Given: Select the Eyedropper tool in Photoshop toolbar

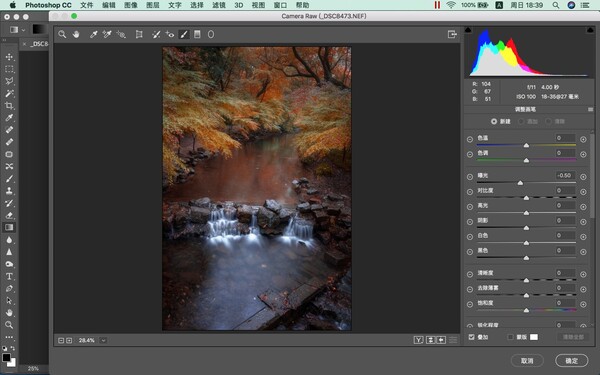Looking at the screenshot, I should coord(9,117).
